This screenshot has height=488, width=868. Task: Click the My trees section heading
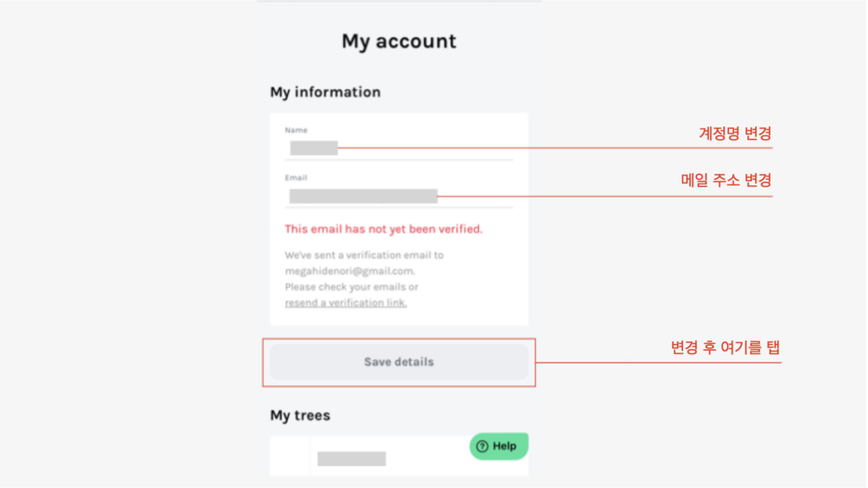tap(300, 415)
